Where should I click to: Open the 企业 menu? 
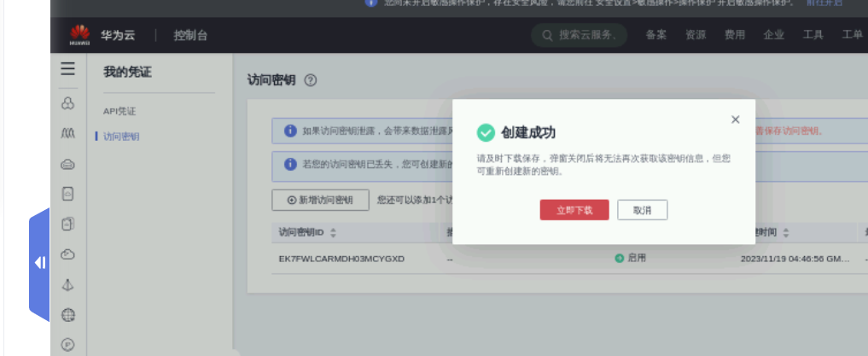pos(773,35)
